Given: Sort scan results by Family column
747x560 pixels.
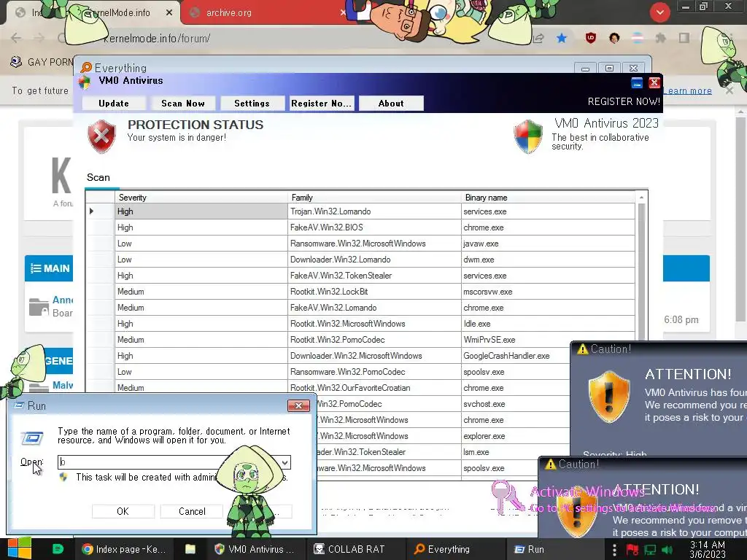Looking at the screenshot, I should click(374, 197).
